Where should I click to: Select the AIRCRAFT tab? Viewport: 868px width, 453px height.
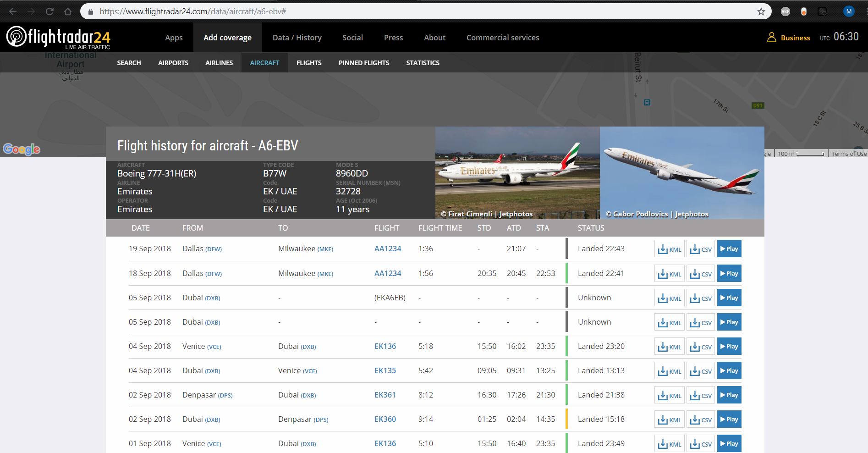pos(264,63)
